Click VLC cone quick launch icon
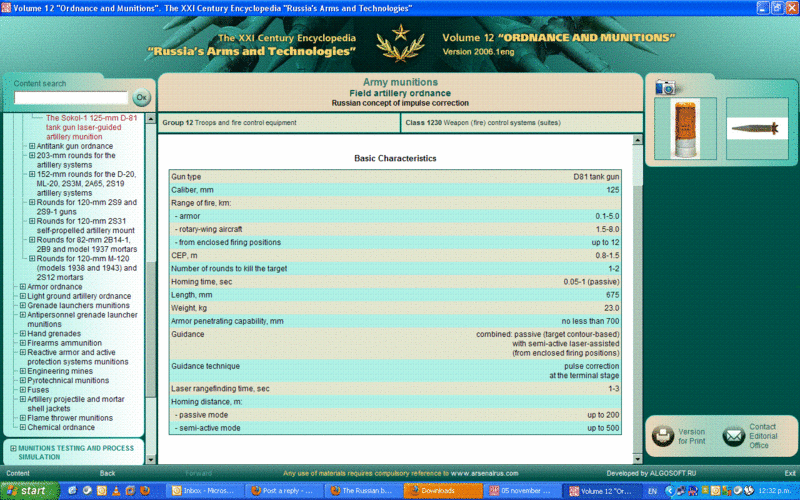The height and width of the screenshot is (500, 800). (116, 491)
